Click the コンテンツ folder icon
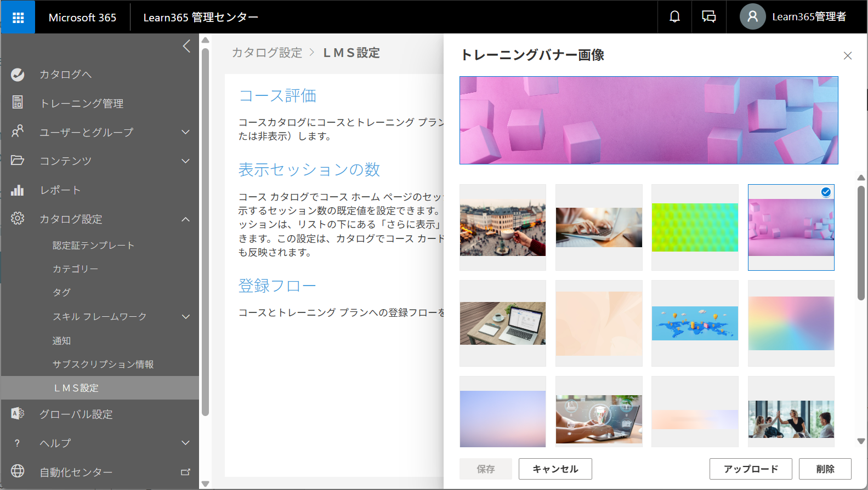The width and height of the screenshot is (868, 490). [18, 161]
